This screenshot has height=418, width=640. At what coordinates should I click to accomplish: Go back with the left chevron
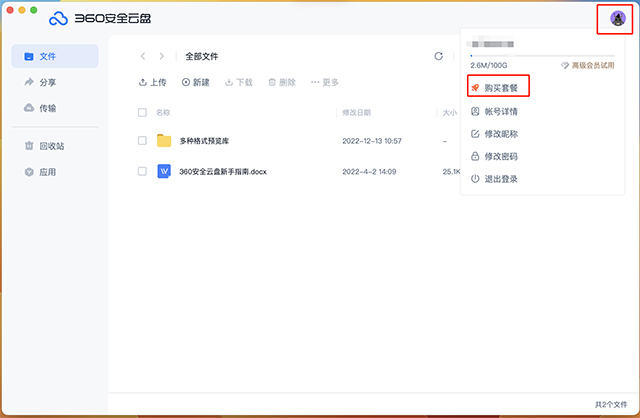click(143, 56)
